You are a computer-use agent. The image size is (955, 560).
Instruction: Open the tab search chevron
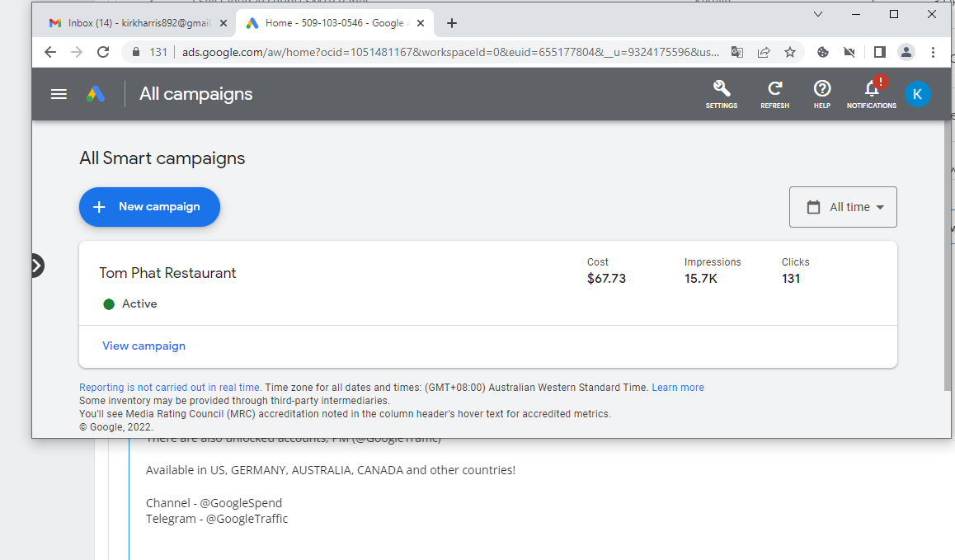(x=818, y=14)
